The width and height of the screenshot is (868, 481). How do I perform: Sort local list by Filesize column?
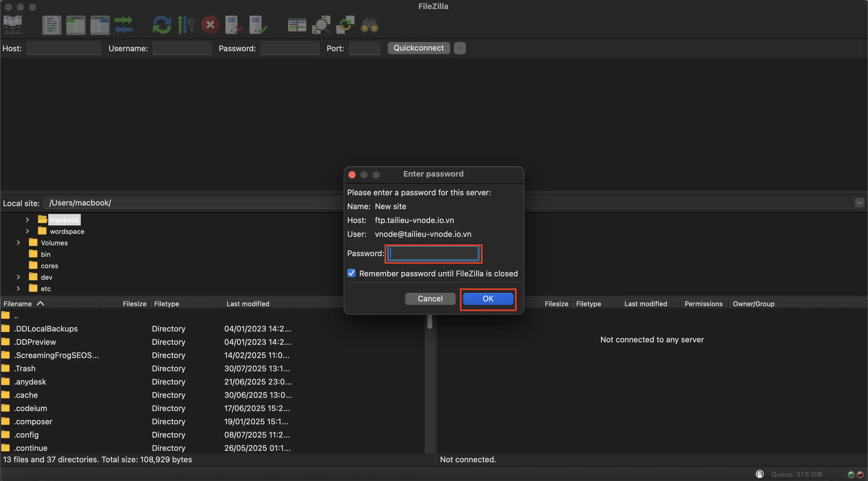(x=127, y=303)
